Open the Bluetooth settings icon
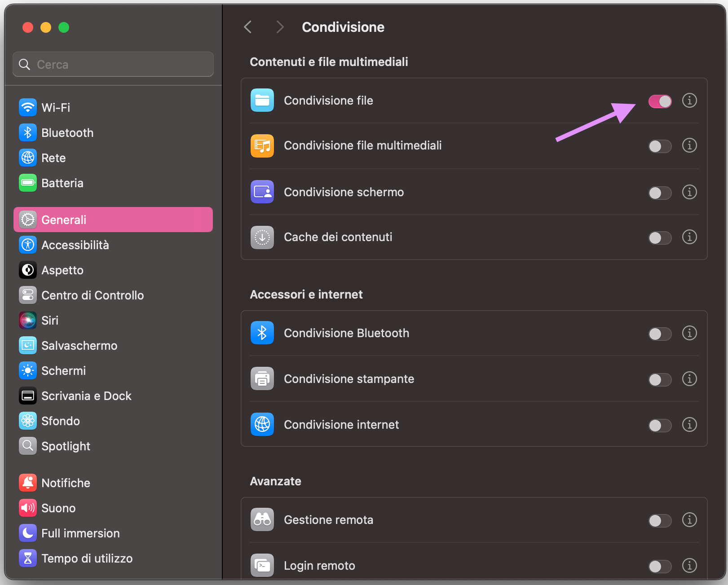Viewport: 728px width, 585px height. pos(27,132)
